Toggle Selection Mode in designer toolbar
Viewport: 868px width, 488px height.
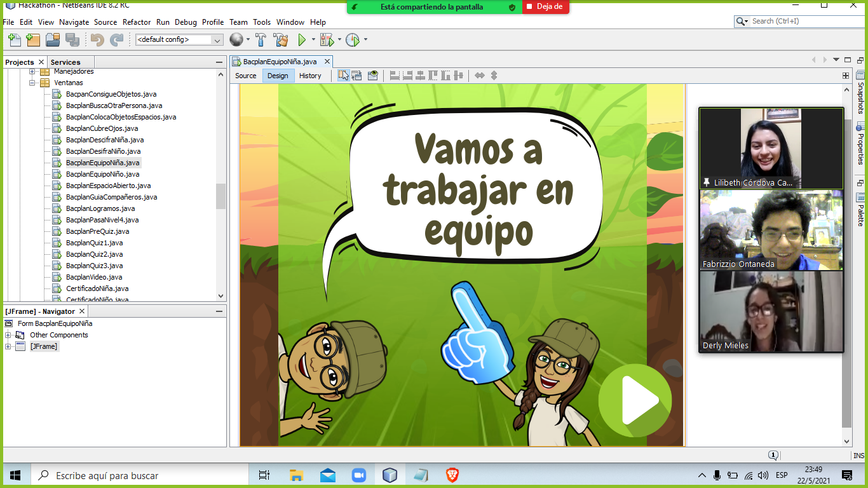[343, 76]
